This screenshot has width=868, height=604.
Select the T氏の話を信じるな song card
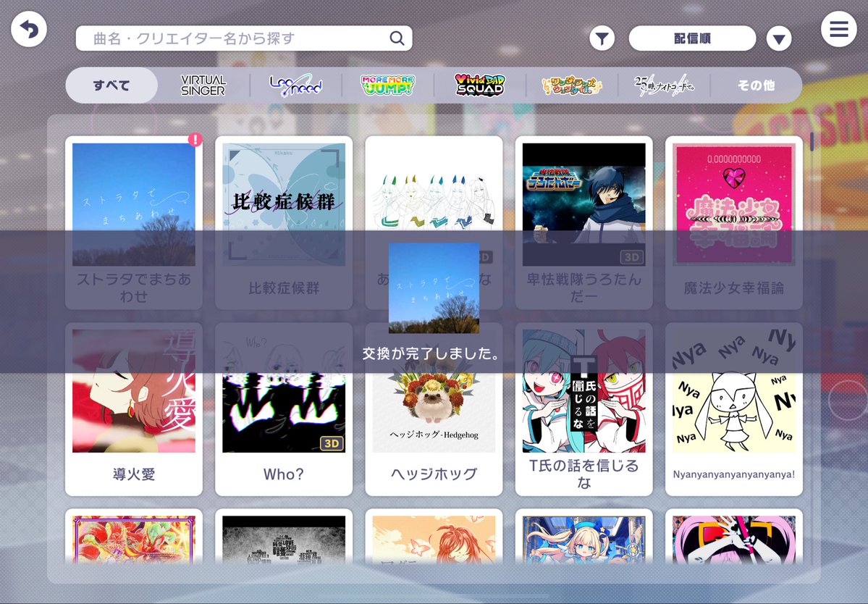[584, 409]
